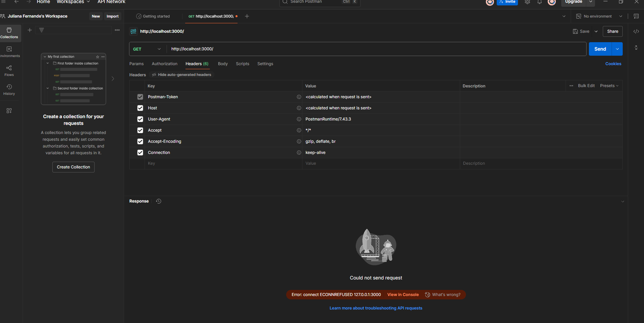Open the sidebar hamburger menu
The image size is (644, 323).
click(x=4, y=2)
